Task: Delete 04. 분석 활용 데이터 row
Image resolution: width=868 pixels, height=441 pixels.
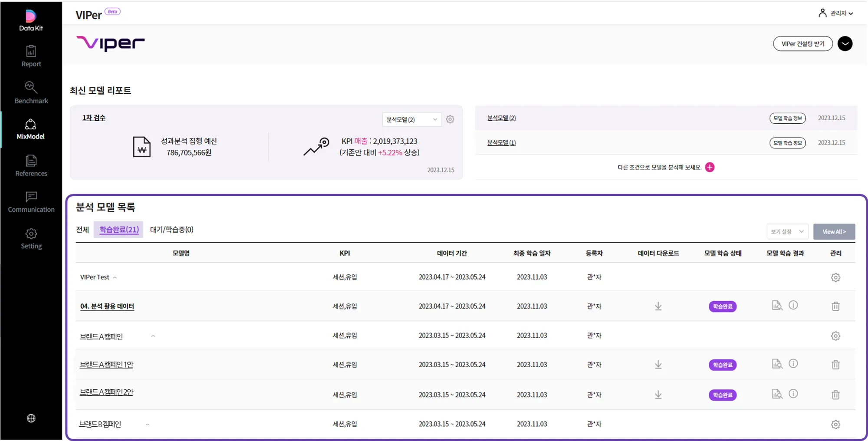Action: click(x=835, y=306)
